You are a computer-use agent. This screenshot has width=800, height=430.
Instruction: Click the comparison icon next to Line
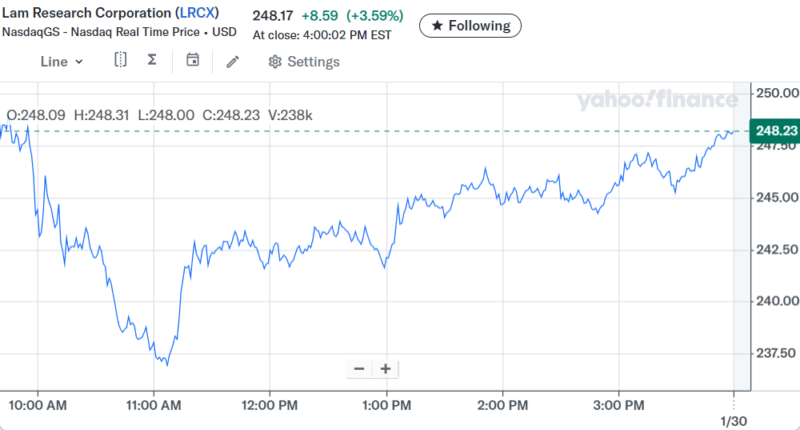(120, 61)
